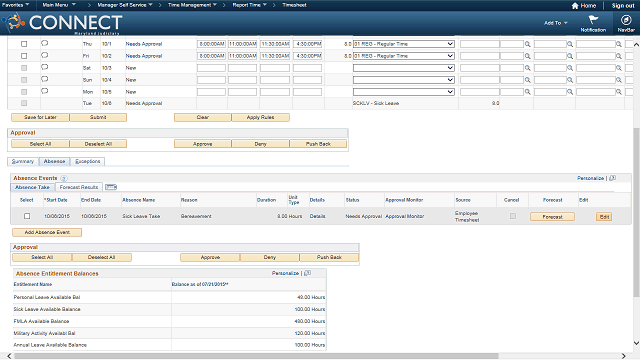Switch to the Exceptions tab
This screenshot has width=640, height=360.
pos(88,162)
